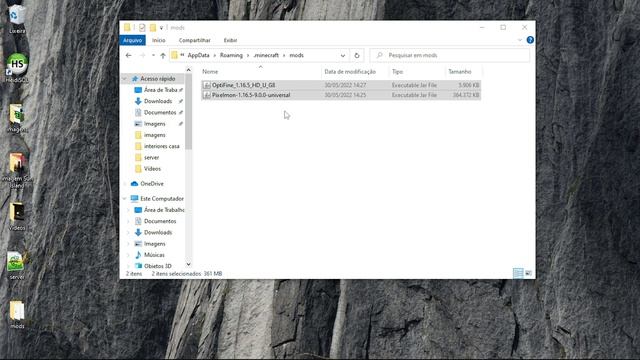Open Vídeos folder in quick access

(x=152, y=169)
